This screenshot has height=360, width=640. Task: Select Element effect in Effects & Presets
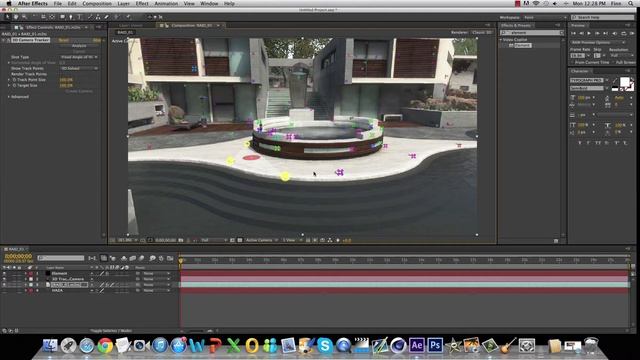click(522, 45)
